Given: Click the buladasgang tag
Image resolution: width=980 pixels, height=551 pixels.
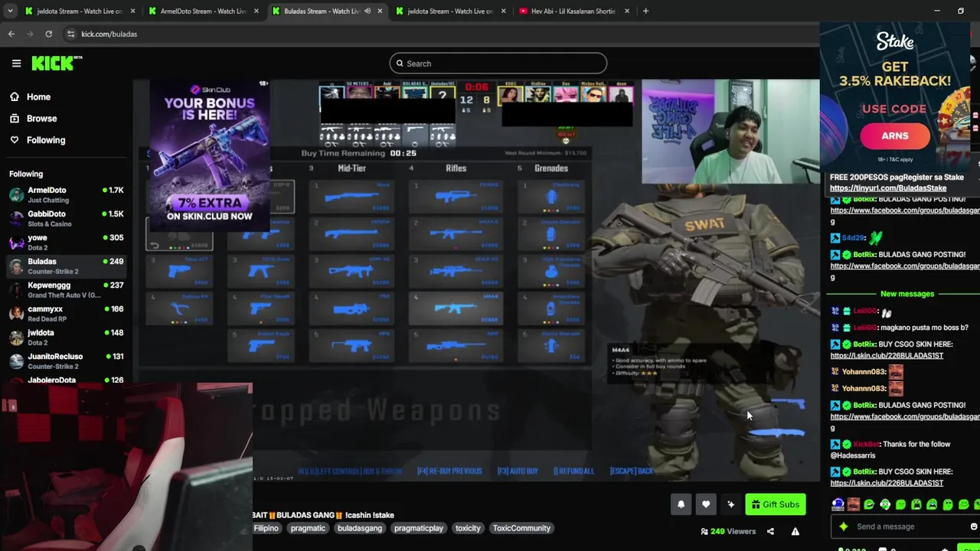Looking at the screenshot, I should (360, 528).
